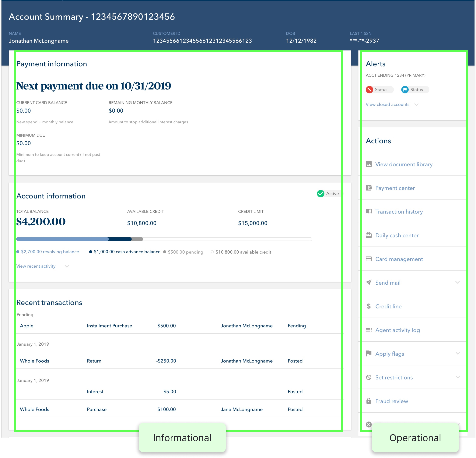Expand the Send mail dropdown chevron
The image size is (476, 458).
tap(457, 282)
